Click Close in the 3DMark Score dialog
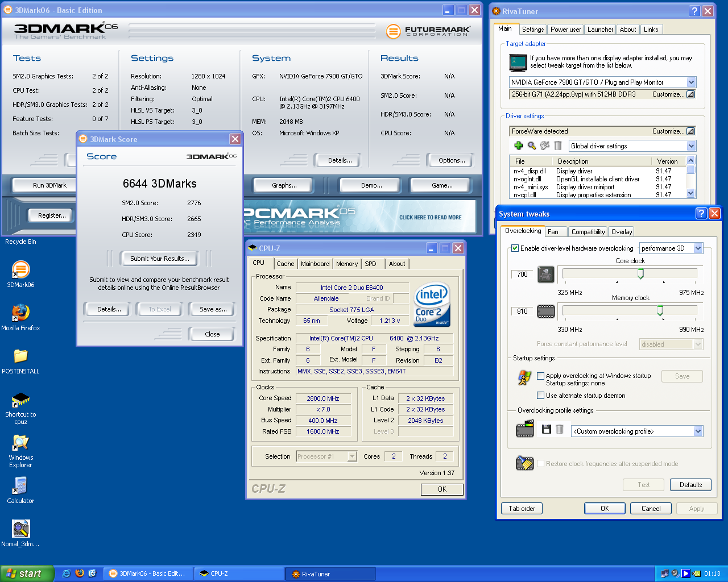This screenshot has height=582, width=728. pyautogui.click(x=212, y=334)
